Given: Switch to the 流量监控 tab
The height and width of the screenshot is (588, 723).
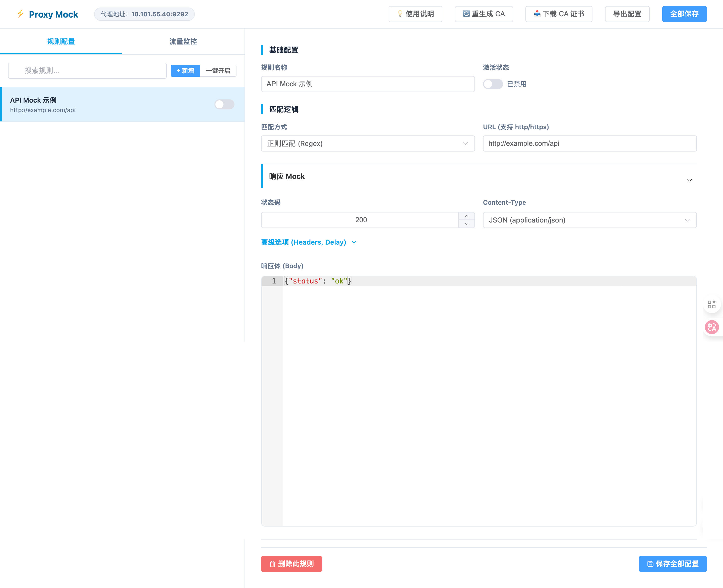Looking at the screenshot, I should tap(183, 41).
